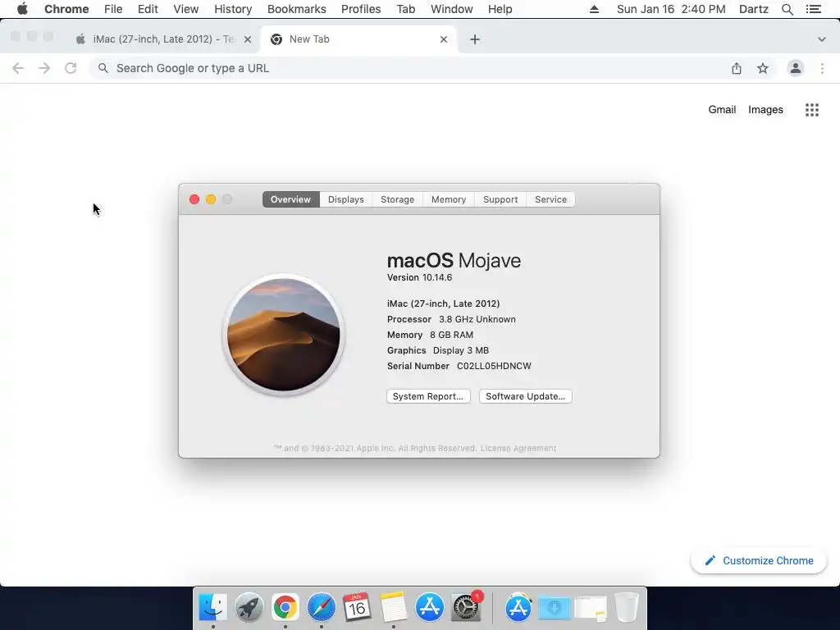Open the document stack beside Trash

tap(591, 608)
